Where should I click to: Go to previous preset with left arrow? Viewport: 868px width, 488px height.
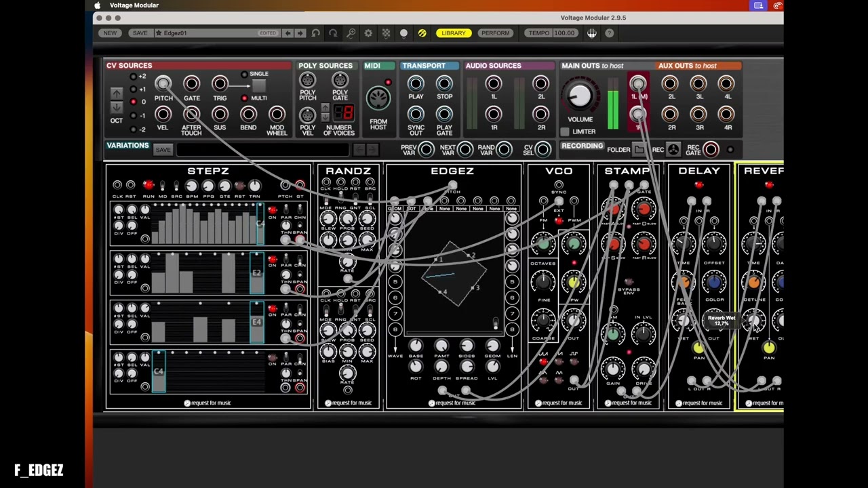(288, 33)
